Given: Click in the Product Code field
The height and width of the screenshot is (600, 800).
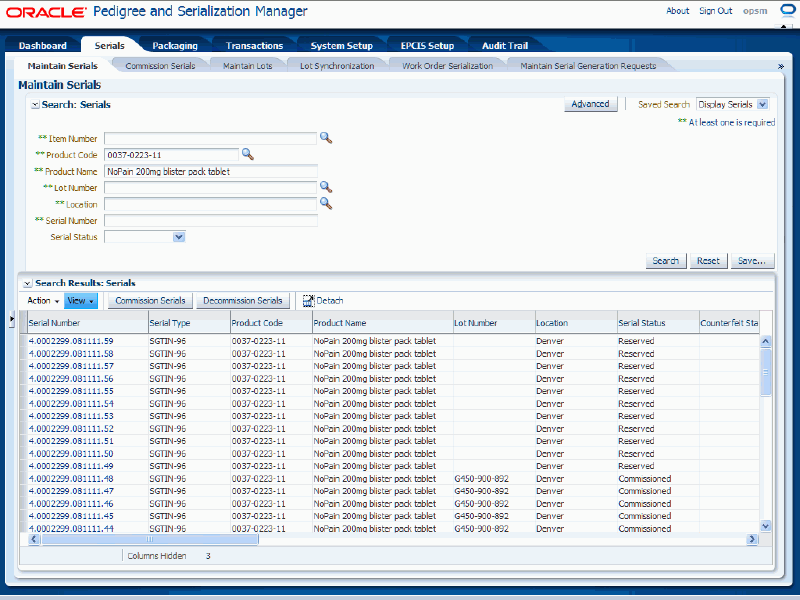Looking at the screenshot, I should pyautogui.click(x=171, y=155).
